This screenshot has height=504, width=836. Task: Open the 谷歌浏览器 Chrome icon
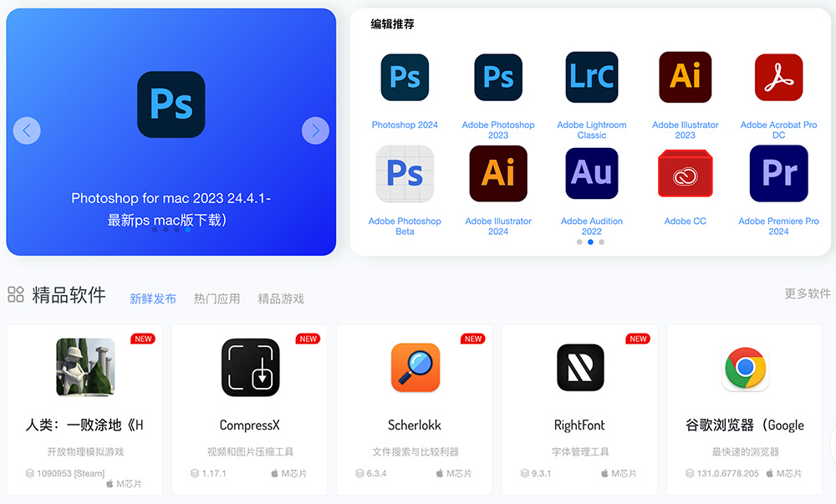pos(745,367)
